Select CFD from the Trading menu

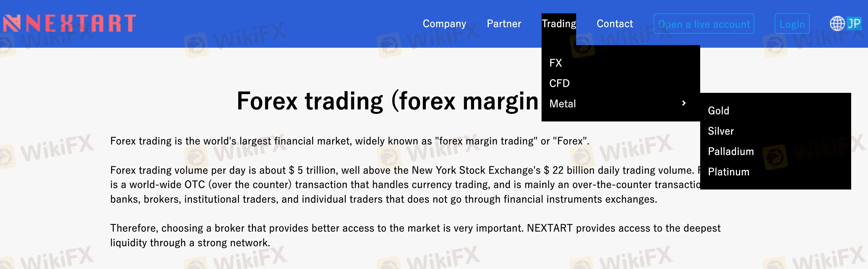tap(559, 83)
